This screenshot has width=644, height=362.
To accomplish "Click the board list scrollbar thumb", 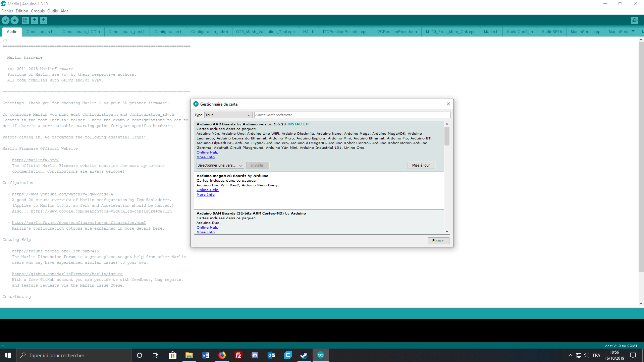I will click(447, 136).
